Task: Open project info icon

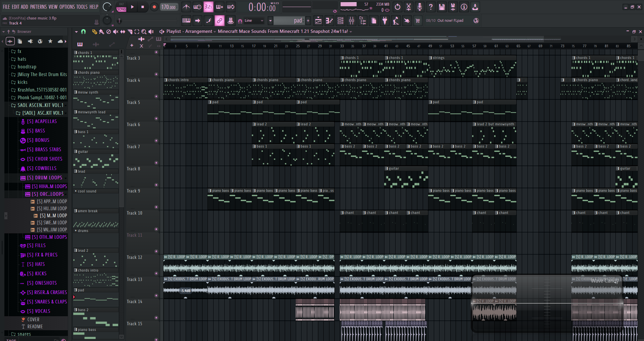Action: pyautogui.click(x=464, y=7)
